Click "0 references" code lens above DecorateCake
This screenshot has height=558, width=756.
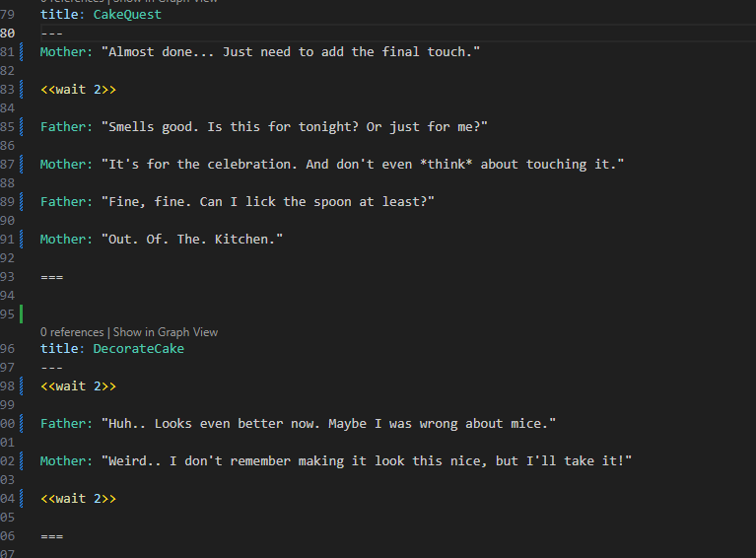[72, 332]
